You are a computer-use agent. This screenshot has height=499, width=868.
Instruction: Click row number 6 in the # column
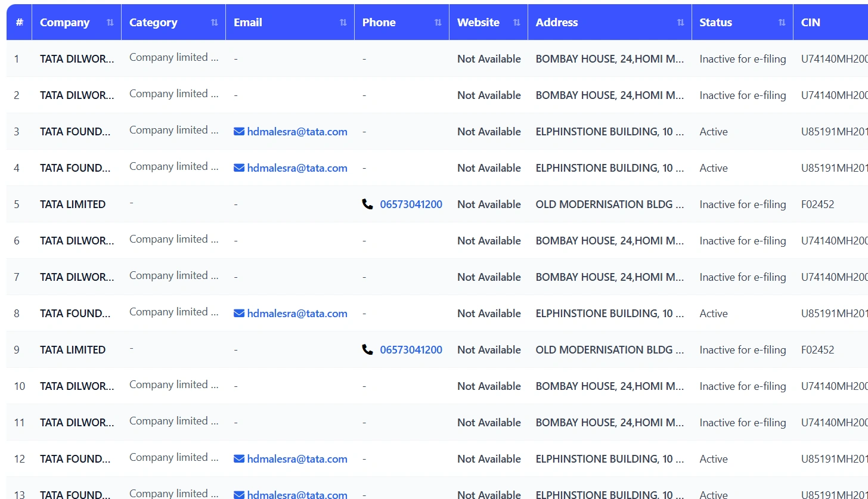point(17,241)
